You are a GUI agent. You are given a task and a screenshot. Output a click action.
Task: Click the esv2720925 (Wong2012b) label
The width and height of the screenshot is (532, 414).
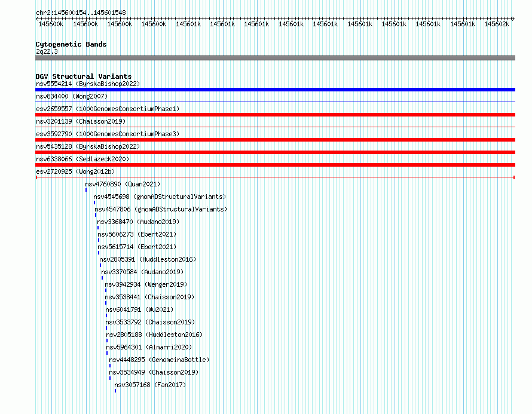(75, 171)
